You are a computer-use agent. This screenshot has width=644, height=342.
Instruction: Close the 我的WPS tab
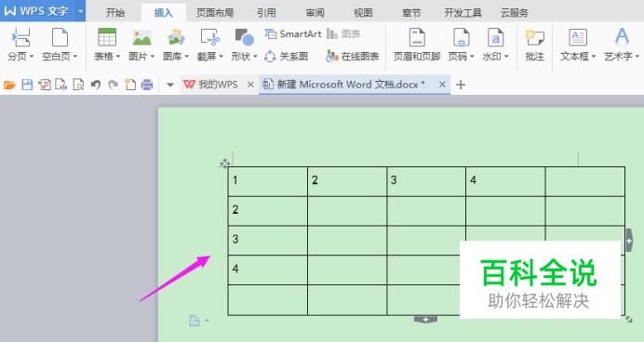pyautogui.click(x=250, y=85)
